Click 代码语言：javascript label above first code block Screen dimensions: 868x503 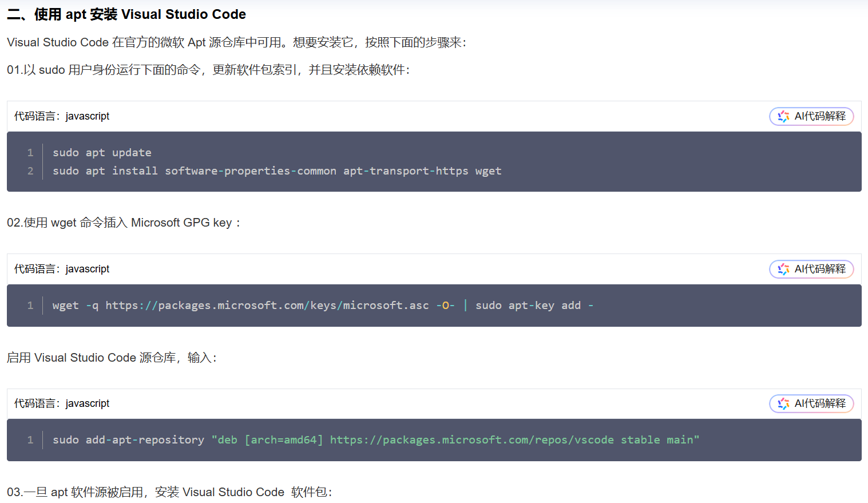point(62,116)
